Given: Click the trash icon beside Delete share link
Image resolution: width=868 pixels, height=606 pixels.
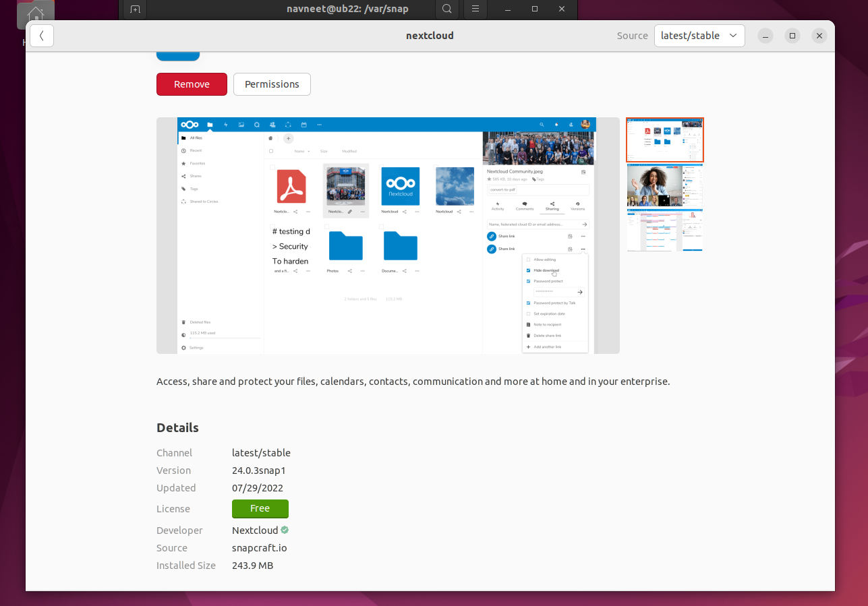Looking at the screenshot, I should [x=528, y=335].
